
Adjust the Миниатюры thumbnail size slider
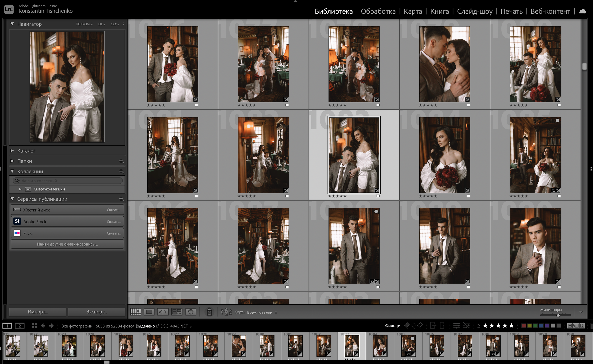(x=558, y=315)
